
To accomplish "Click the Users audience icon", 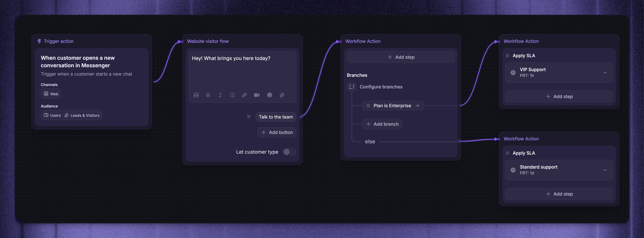I will (46, 115).
